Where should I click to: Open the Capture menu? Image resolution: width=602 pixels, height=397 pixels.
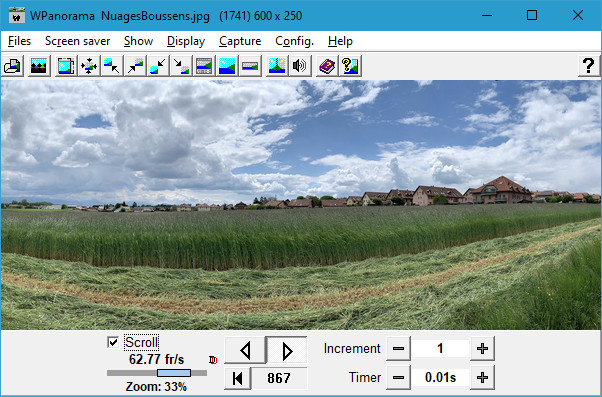coord(240,41)
